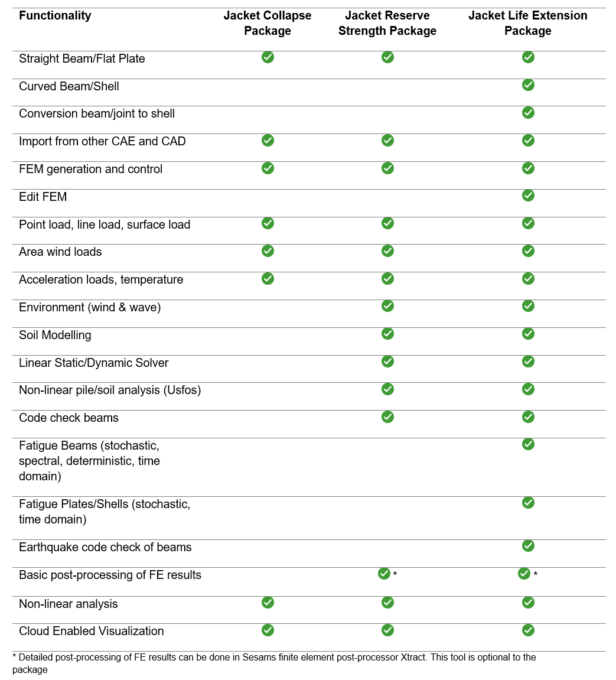The width and height of the screenshot is (616, 680).
Task: Click Curved Beam/Shell checkmark in Life Extension column
Action: 528,85
